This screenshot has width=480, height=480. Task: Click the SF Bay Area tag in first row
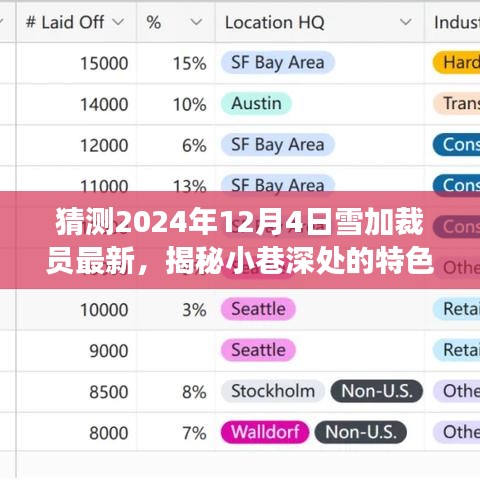(x=278, y=62)
